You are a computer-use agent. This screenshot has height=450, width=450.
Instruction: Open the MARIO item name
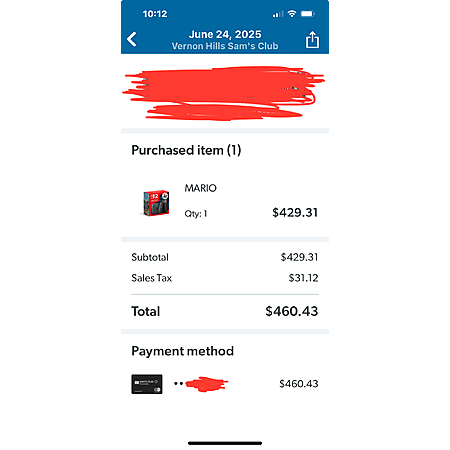201,188
